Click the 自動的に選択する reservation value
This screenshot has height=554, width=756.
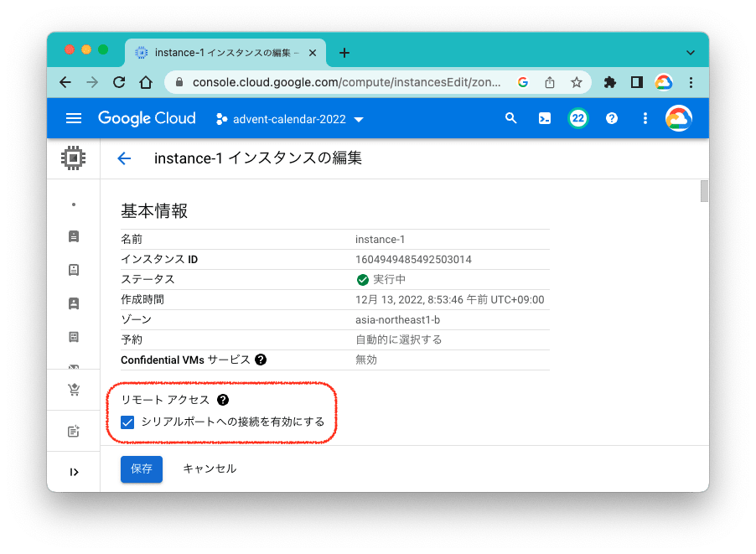(x=398, y=339)
